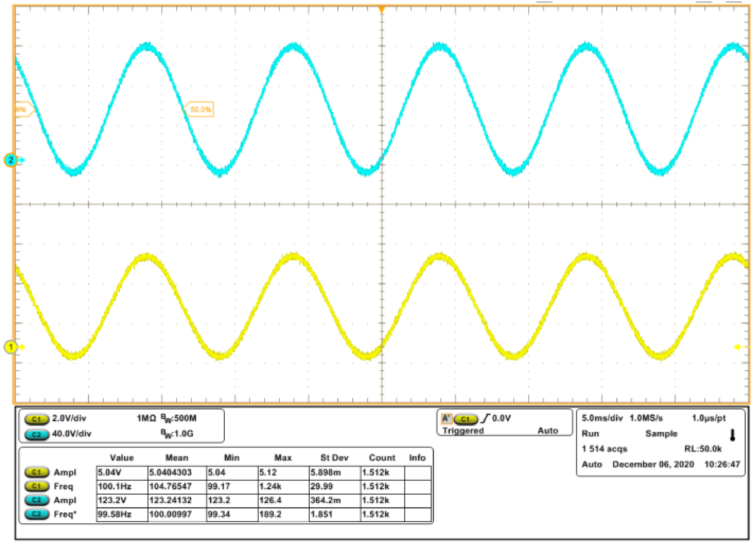Click the thermometer status icon
This screenshot has height=545, width=756.
coord(732,435)
